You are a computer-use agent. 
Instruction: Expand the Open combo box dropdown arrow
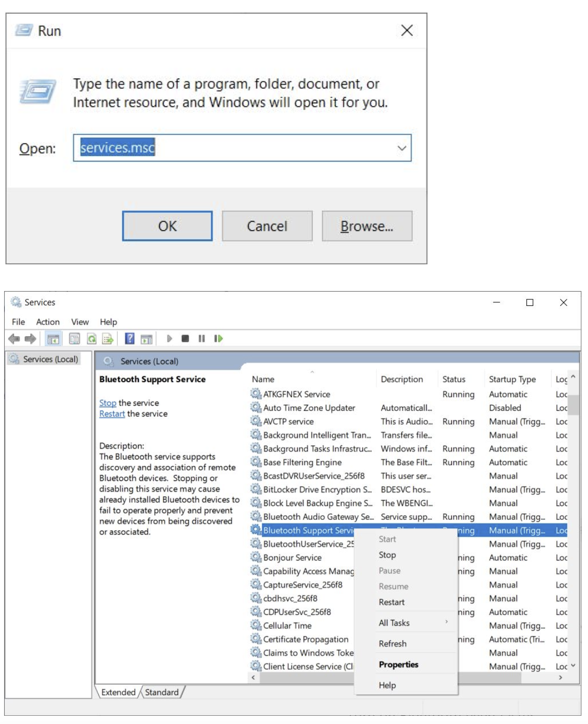point(401,148)
